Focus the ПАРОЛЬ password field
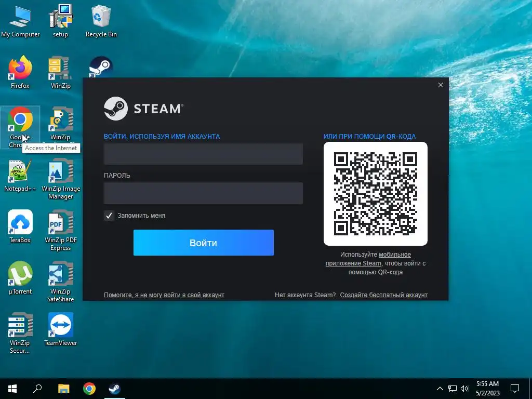 [203, 193]
